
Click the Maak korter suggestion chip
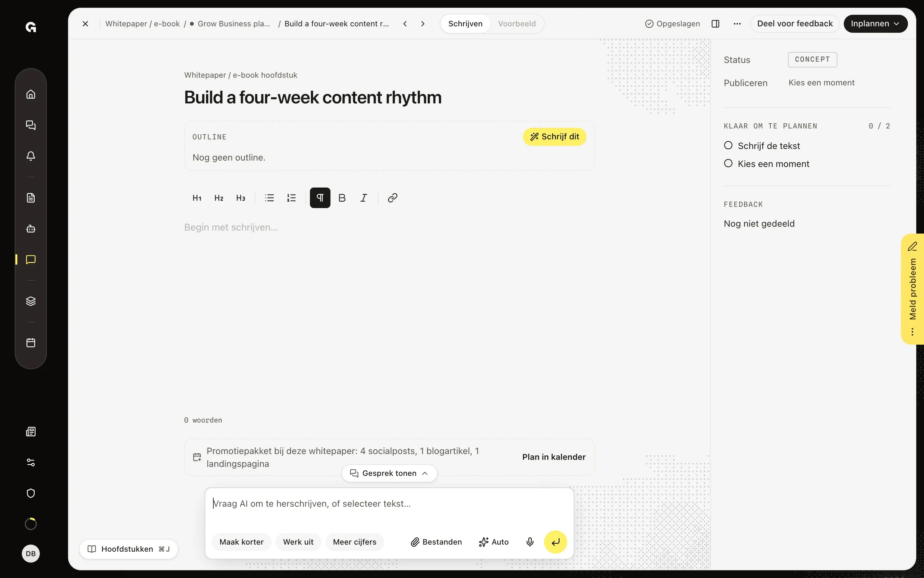pos(241,542)
